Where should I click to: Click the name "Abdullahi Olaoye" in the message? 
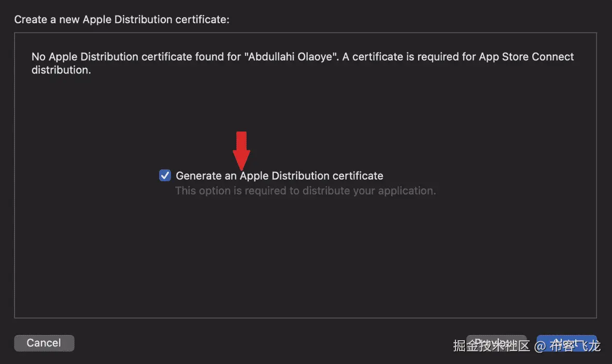click(291, 57)
